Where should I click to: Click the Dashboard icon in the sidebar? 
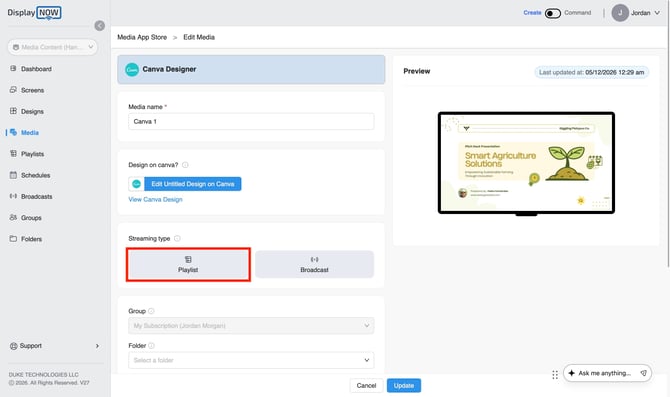(x=13, y=68)
